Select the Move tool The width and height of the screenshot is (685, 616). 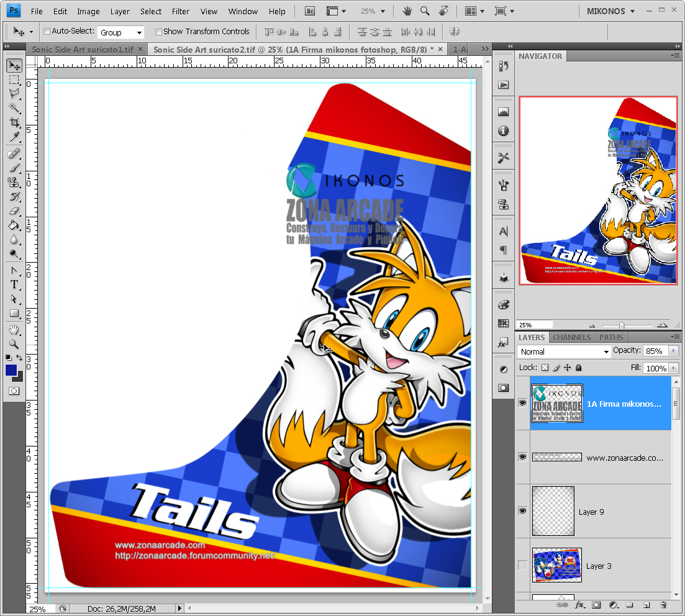pos(14,66)
